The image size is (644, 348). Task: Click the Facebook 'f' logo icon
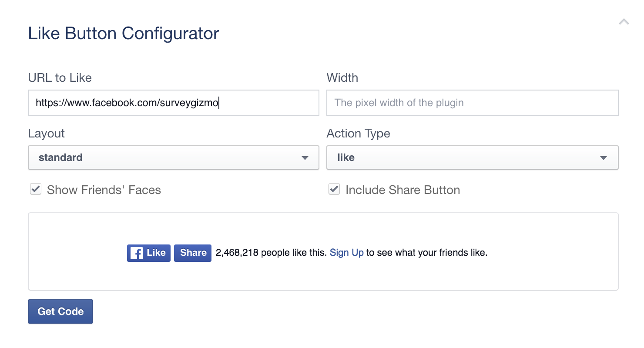[x=137, y=253]
